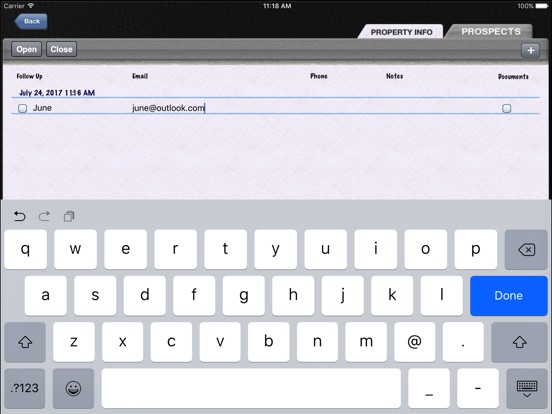Screen dimensions: 552x414
Task: Tap the Back button
Action: point(31,21)
